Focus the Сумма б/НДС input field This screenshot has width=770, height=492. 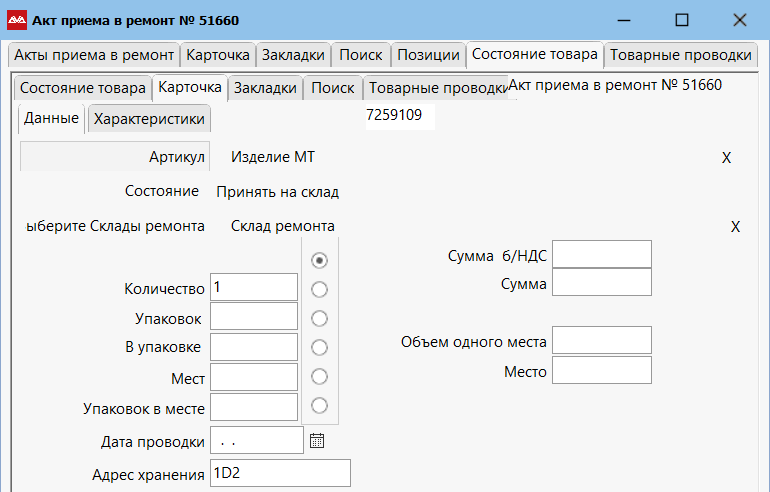click(601, 254)
